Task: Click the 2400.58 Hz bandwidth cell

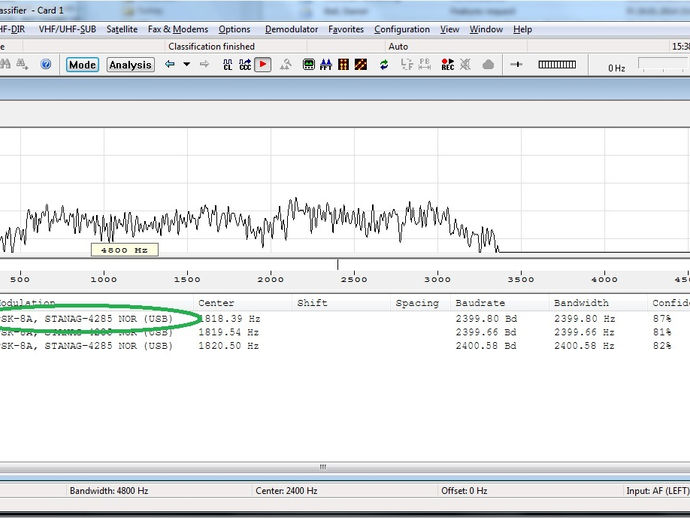Action: click(584, 346)
